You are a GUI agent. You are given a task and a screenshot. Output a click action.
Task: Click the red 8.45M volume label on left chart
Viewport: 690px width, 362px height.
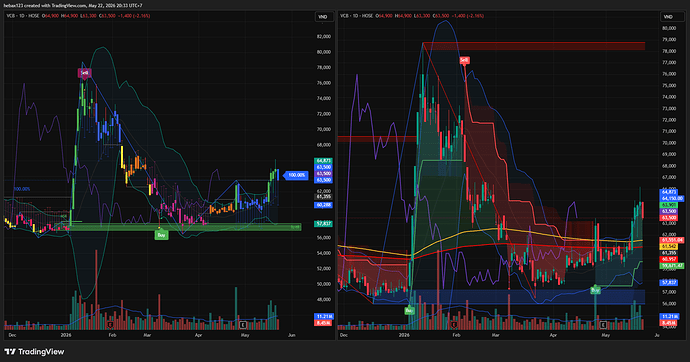(323, 322)
